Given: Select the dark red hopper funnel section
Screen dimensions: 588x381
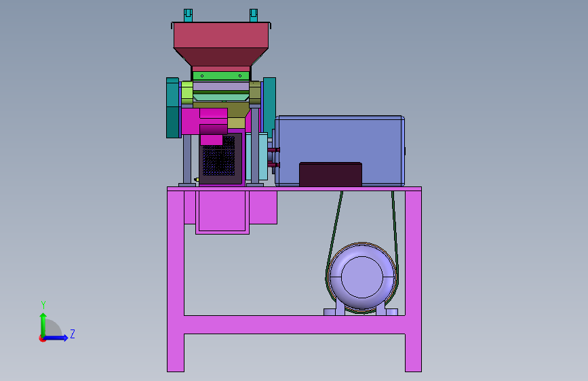Looking at the screenshot, I should [x=221, y=57].
